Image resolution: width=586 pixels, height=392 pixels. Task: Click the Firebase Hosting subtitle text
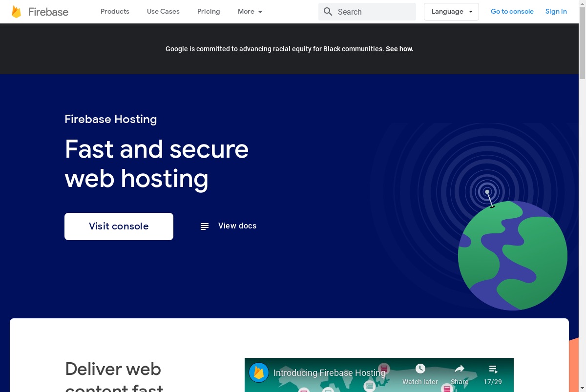click(111, 119)
